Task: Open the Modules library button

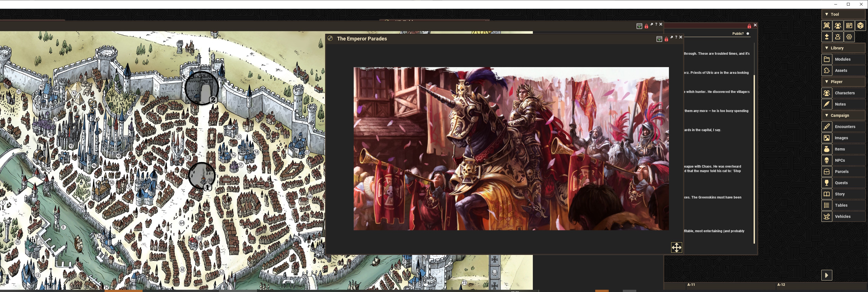Action: tap(843, 59)
